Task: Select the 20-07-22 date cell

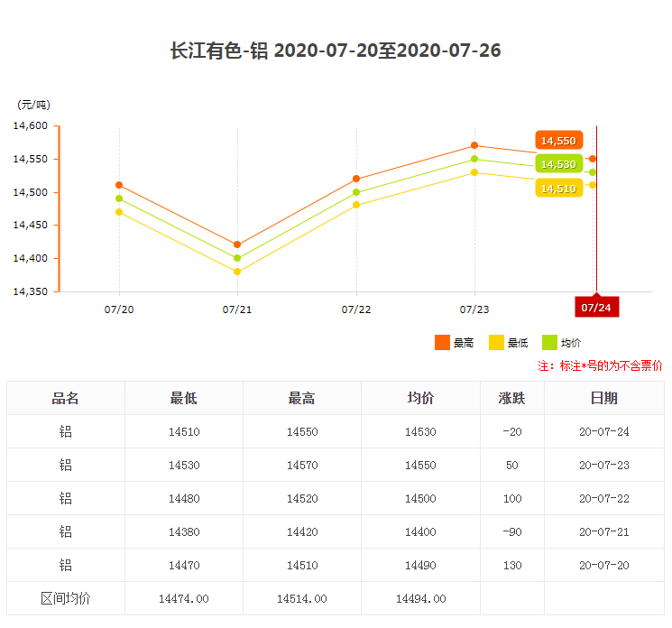Action: pos(603,498)
